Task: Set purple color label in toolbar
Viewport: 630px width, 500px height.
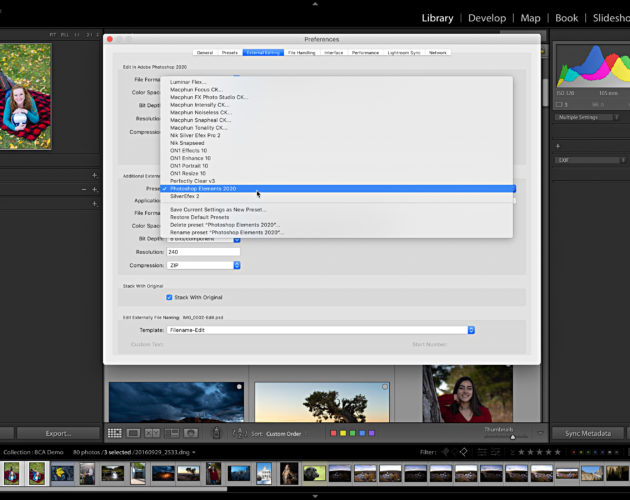Action: [x=372, y=433]
